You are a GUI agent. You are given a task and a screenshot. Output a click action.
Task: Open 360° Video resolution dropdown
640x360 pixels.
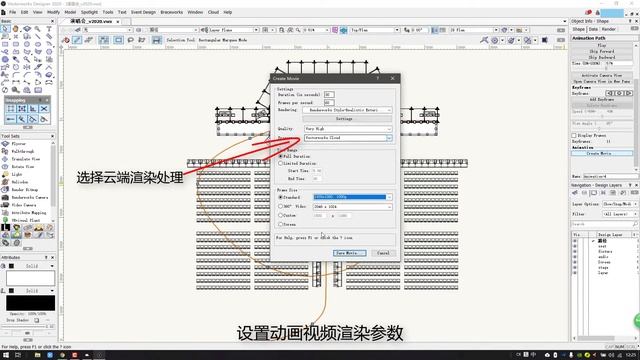(353, 207)
